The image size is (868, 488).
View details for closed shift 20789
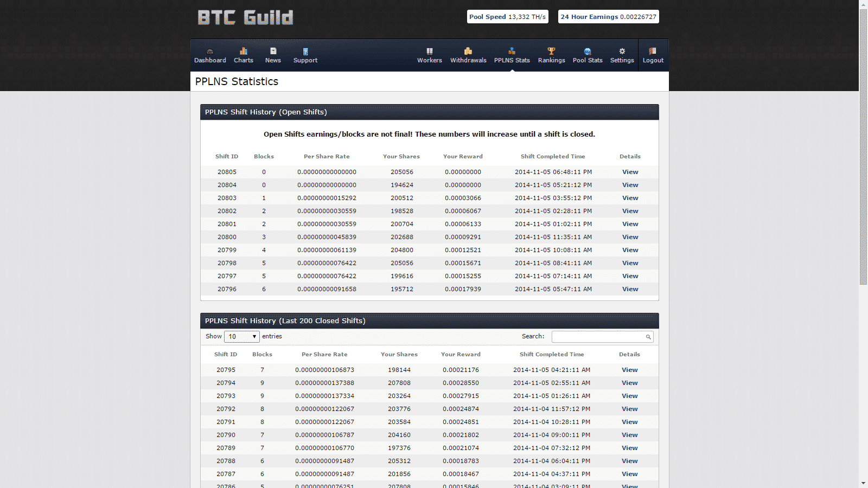pos(629,448)
